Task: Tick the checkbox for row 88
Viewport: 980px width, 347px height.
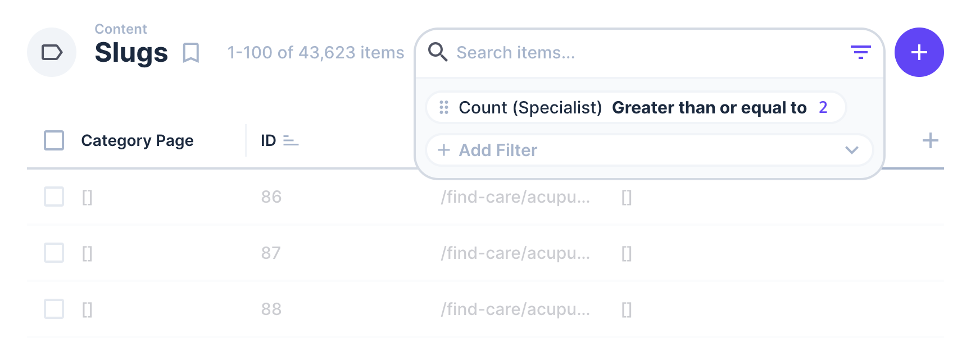Action: (54, 309)
